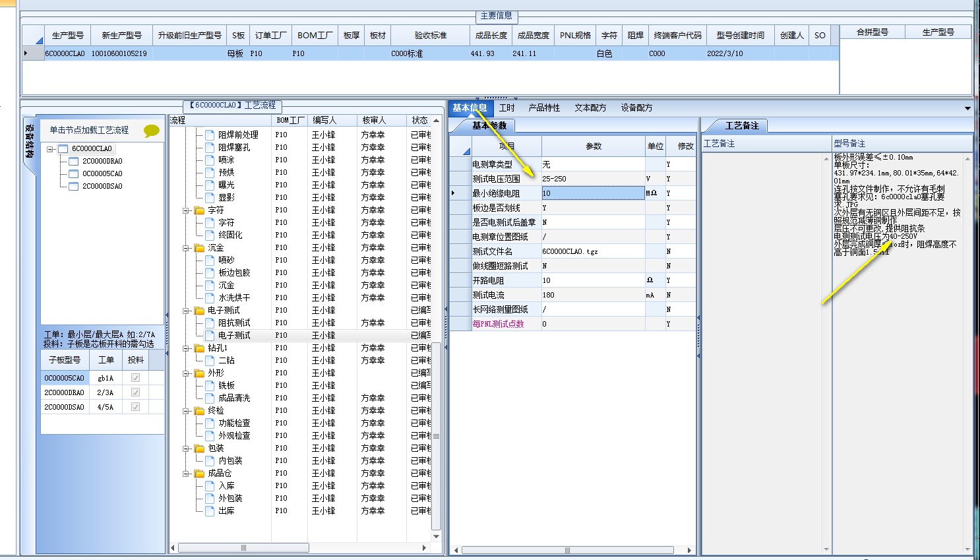This screenshot has width=980, height=560.
Task: Click the 阻焊前处理 document icon
Action: click(x=210, y=135)
